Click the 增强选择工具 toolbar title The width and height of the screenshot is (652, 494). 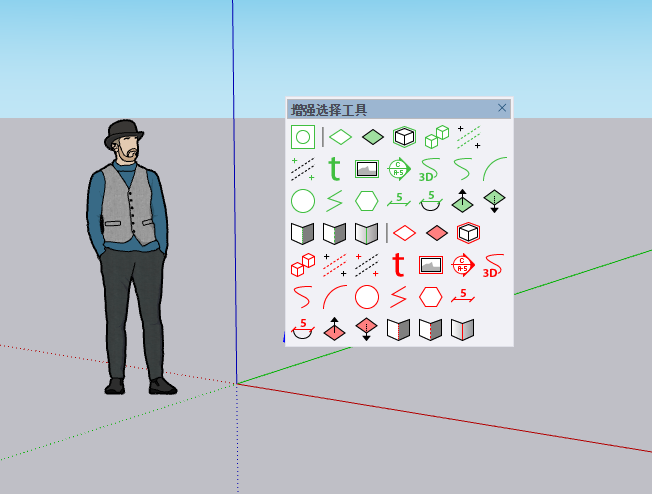click(329, 110)
